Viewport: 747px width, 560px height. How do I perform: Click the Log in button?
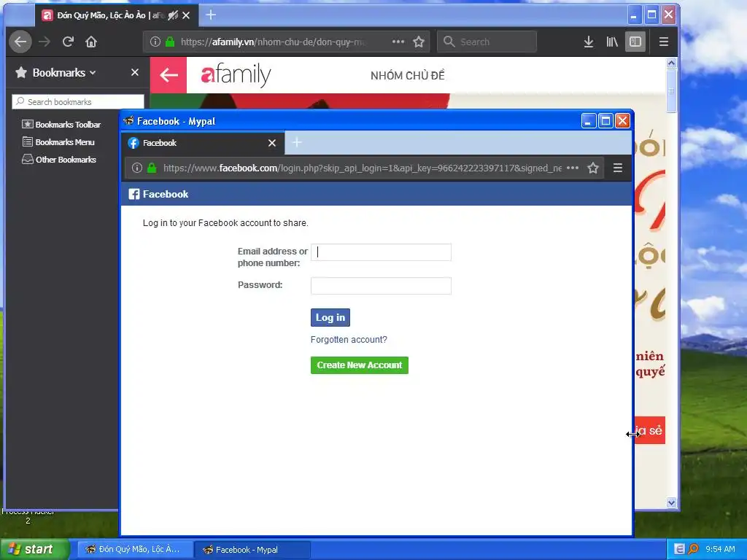[x=330, y=318]
